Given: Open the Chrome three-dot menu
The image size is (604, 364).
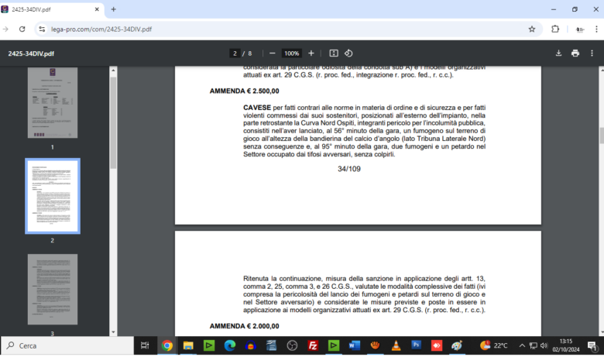Looking at the screenshot, I should coord(596,29).
